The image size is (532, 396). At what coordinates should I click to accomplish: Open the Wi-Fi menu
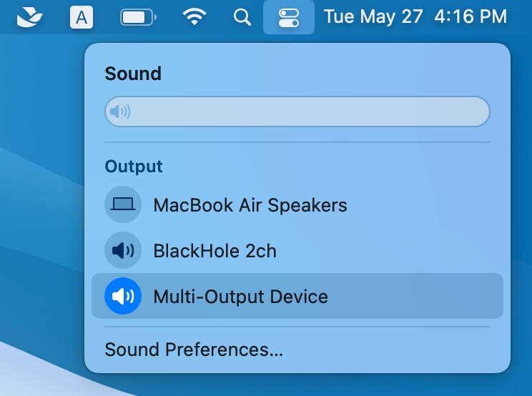(194, 16)
